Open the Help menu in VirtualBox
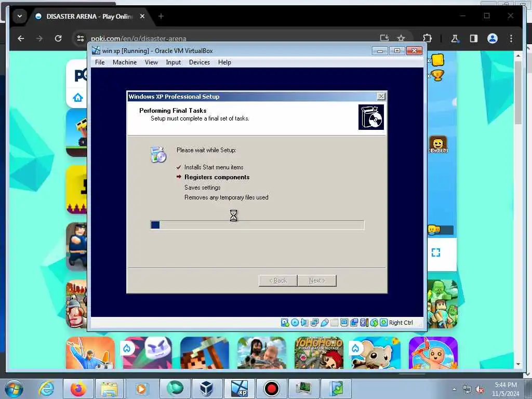 pos(224,62)
